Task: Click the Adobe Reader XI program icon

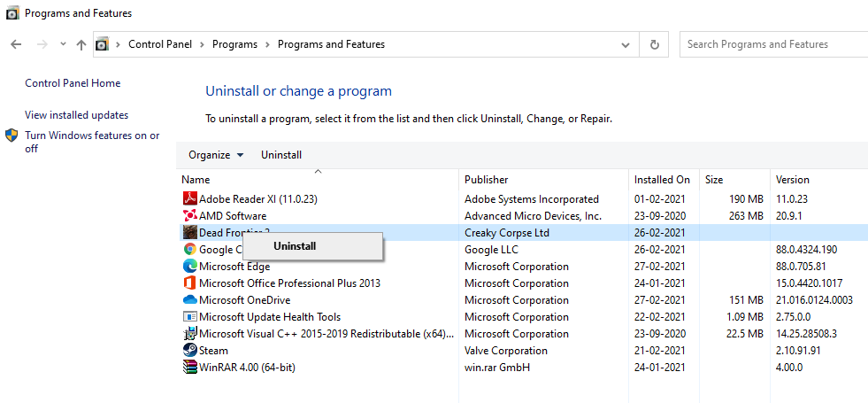Action: (190, 198)
